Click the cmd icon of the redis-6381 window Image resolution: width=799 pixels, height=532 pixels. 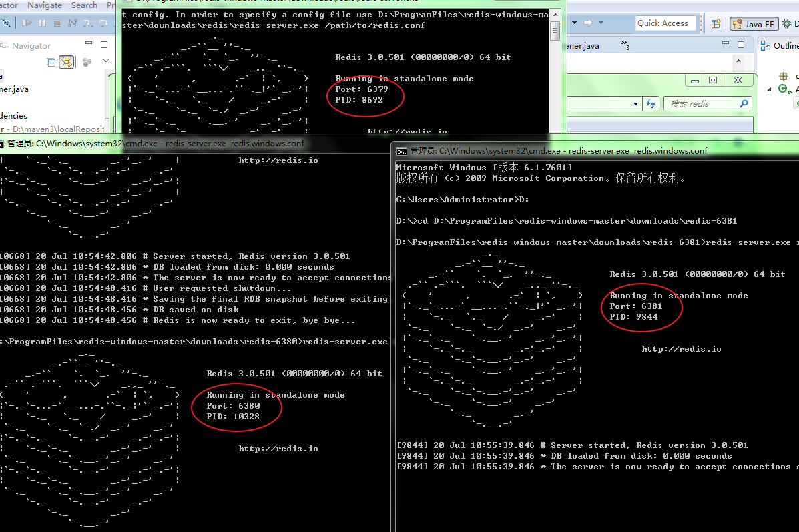(402, 151)
